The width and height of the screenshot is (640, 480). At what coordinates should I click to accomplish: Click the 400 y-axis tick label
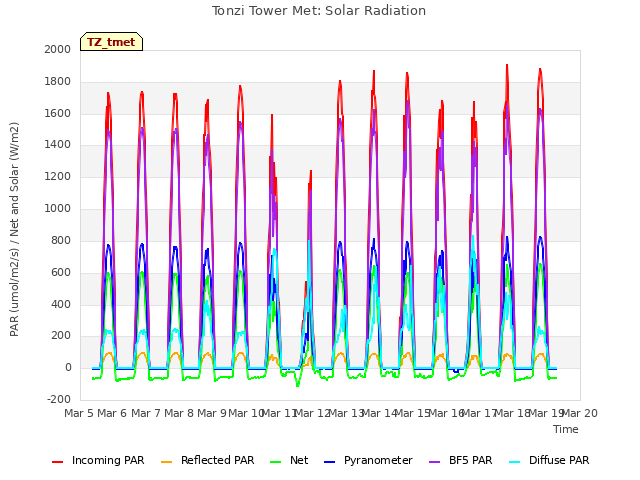tap(61, 304)
